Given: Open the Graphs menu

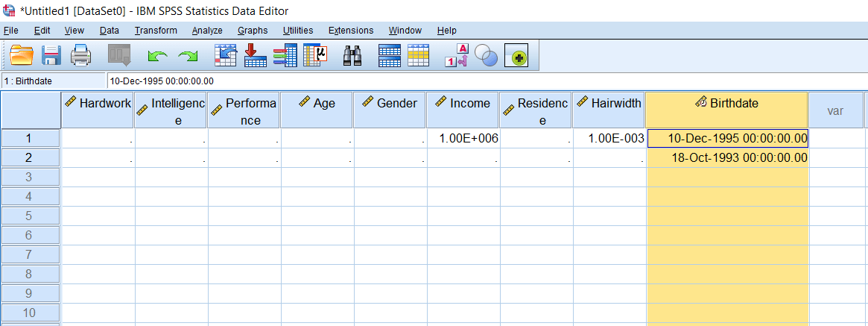Looking at the screenshot, I should (x=253, y=31).
